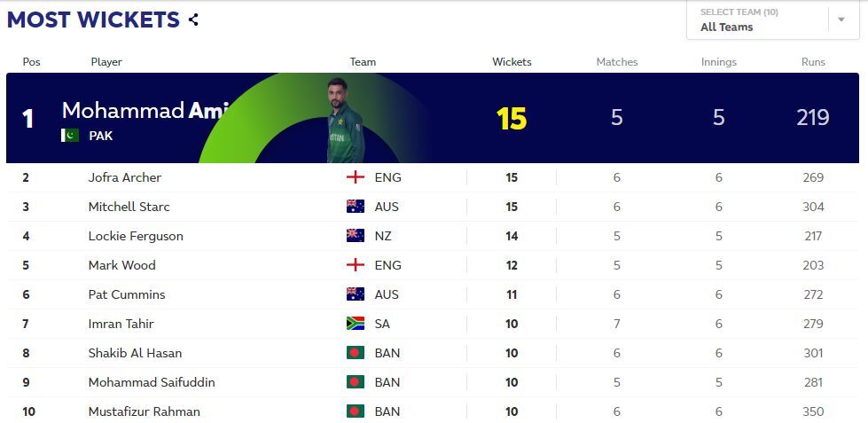Click the share icon beside Most Wickets

[x=192, y=20]
